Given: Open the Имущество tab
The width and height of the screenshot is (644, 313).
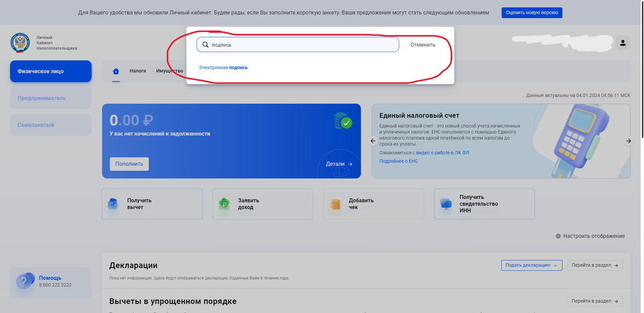Looking at the screenshot, I should [169, 70].
